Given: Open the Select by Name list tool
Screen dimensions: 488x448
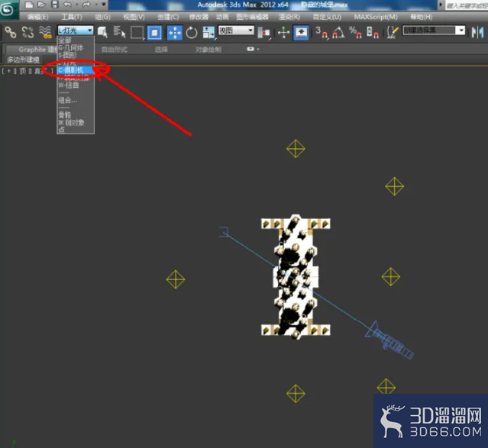Looking at the screenshot, I should point(119,32).
